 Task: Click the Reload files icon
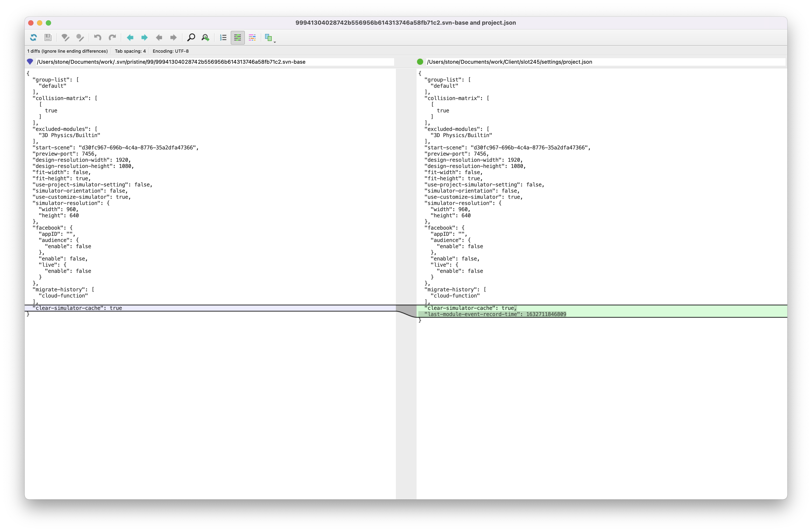pyautogui.click(x=33, y=37)
